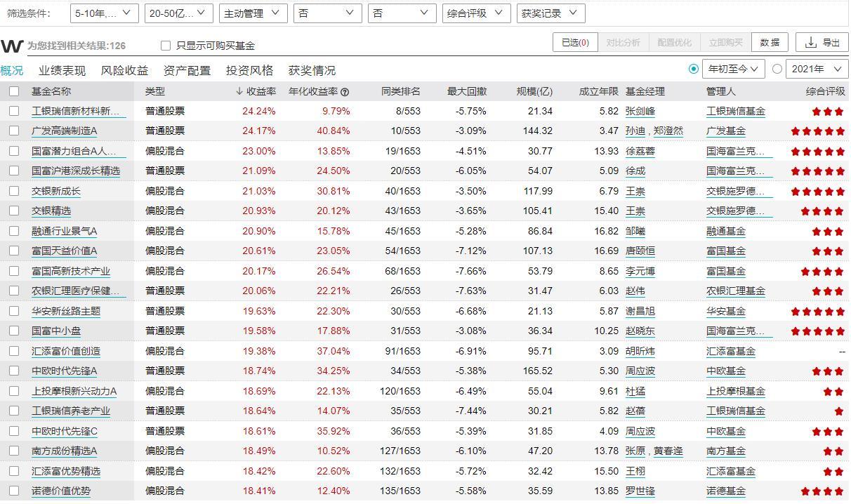Open company link 融通基金
This screenshot has height=504, width=851.
(x=726, y=231)
